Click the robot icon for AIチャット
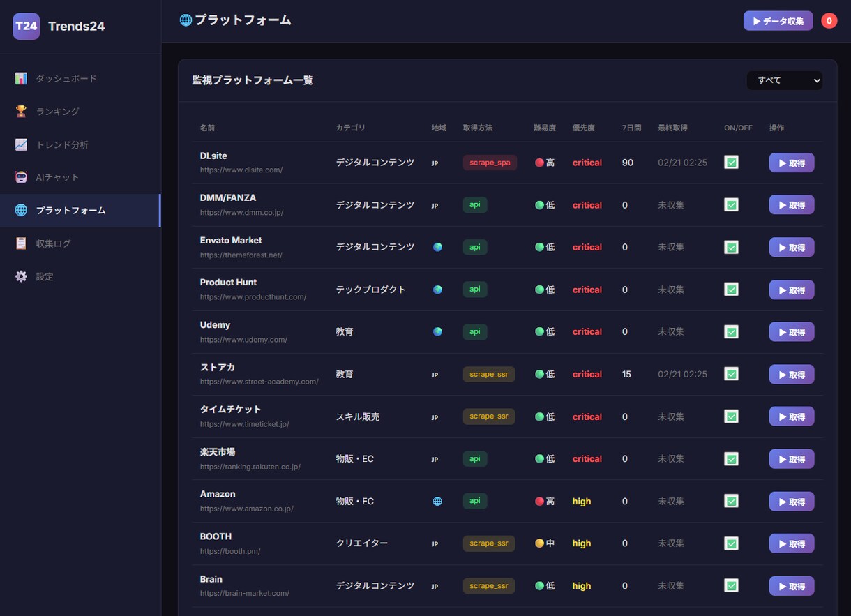 pos(21,177)
